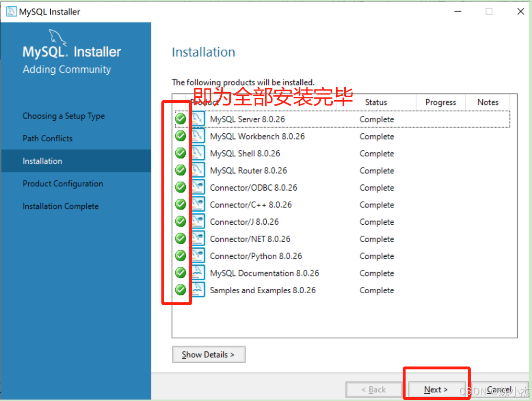This screenshot has height=401, width=532.
Task: Click Complete status of MySQL Workbench
Action: point(376,136)
